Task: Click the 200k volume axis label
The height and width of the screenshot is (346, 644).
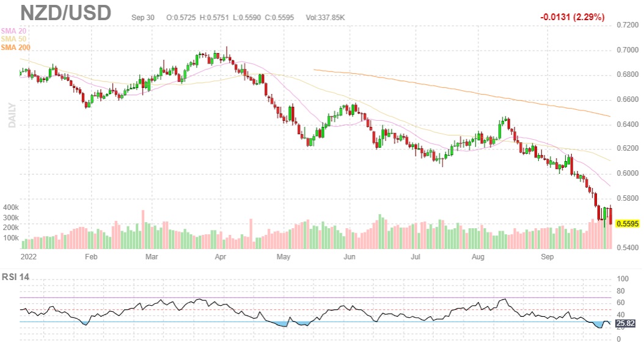Action: click(11, 228)
